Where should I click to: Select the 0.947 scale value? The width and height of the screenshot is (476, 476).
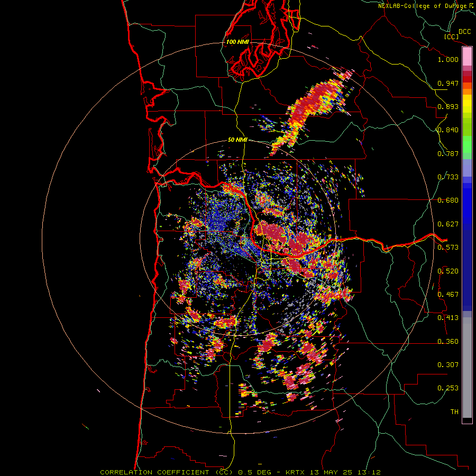tap(448, 83)
